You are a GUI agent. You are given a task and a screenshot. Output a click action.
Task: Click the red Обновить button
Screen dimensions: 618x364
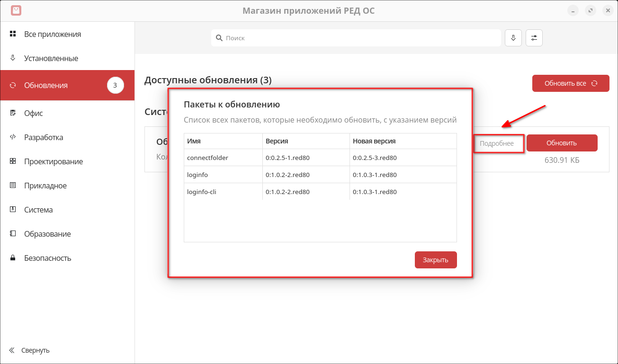562,143
